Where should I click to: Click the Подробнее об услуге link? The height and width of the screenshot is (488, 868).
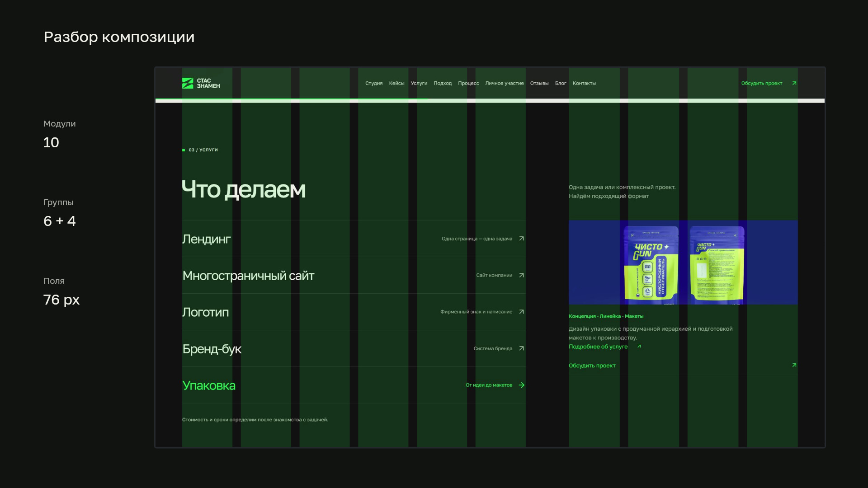click(598, 347)
